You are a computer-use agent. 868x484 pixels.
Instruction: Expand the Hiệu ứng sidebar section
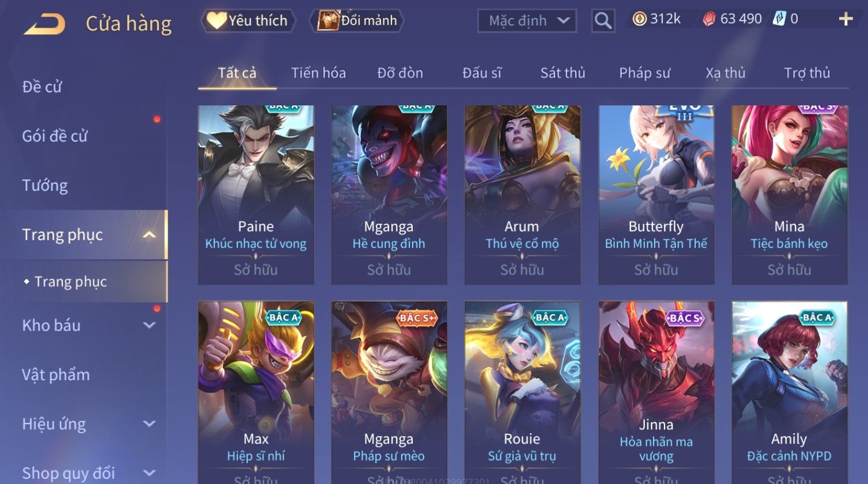pos(149,423)
